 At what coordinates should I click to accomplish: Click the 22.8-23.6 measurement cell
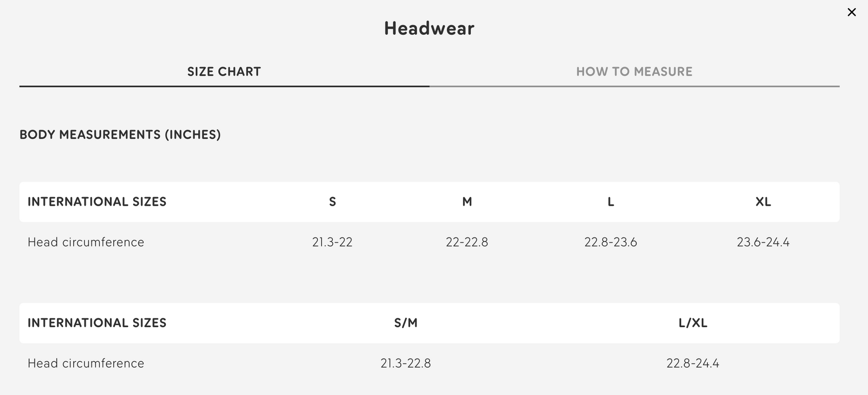tap(610, 242)
